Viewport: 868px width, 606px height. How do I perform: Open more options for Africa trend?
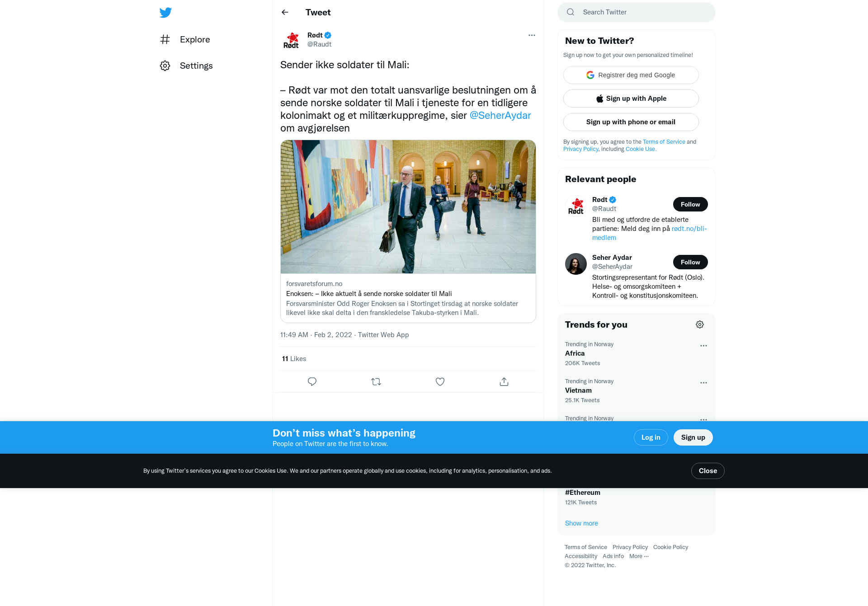(703, 346)
